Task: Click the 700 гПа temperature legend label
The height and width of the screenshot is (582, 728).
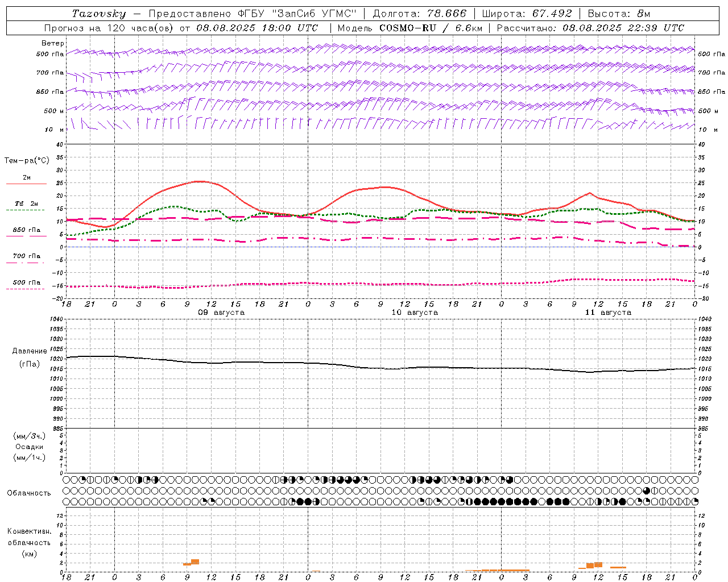Action: click(x=27, y=256)
